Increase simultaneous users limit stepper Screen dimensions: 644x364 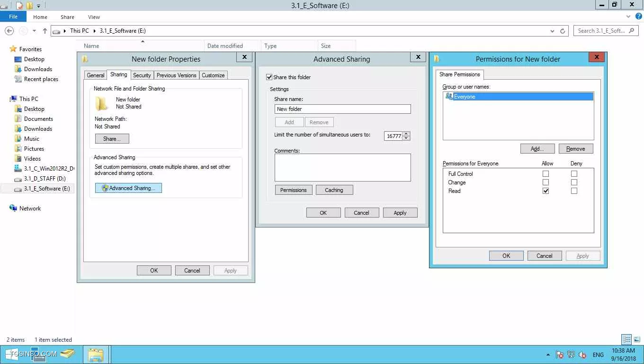pyautogui.click(x=406, y=134)
